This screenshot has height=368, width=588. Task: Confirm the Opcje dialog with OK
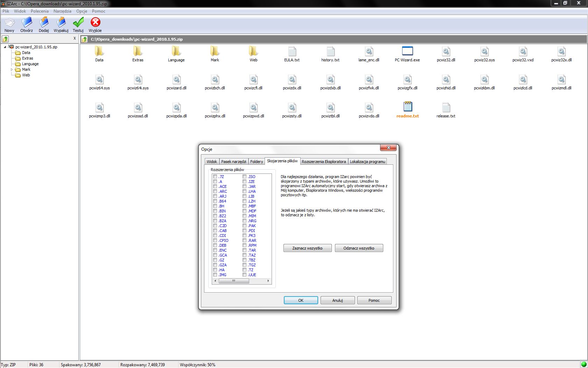coord(301,300)
